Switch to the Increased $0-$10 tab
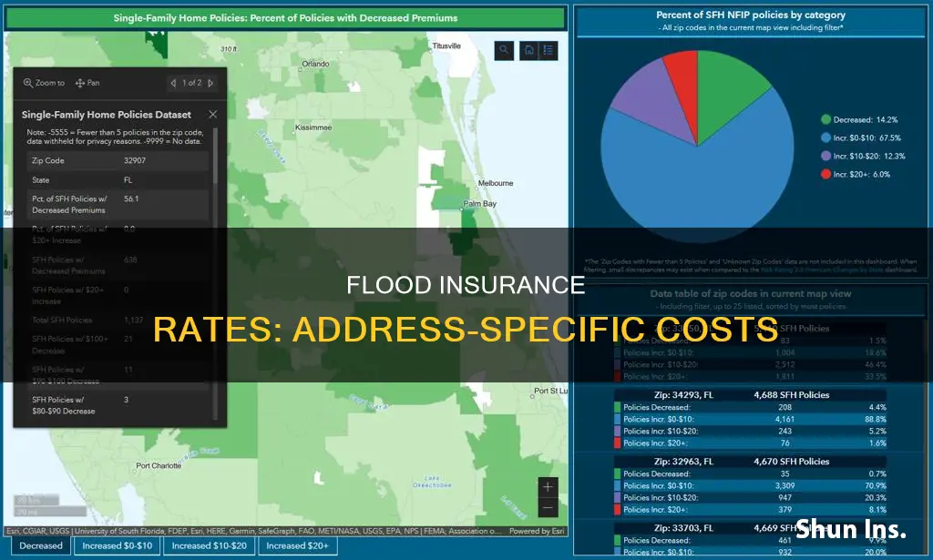The height and width of the screenshot is (560, 933). click(x=118, y=545)
